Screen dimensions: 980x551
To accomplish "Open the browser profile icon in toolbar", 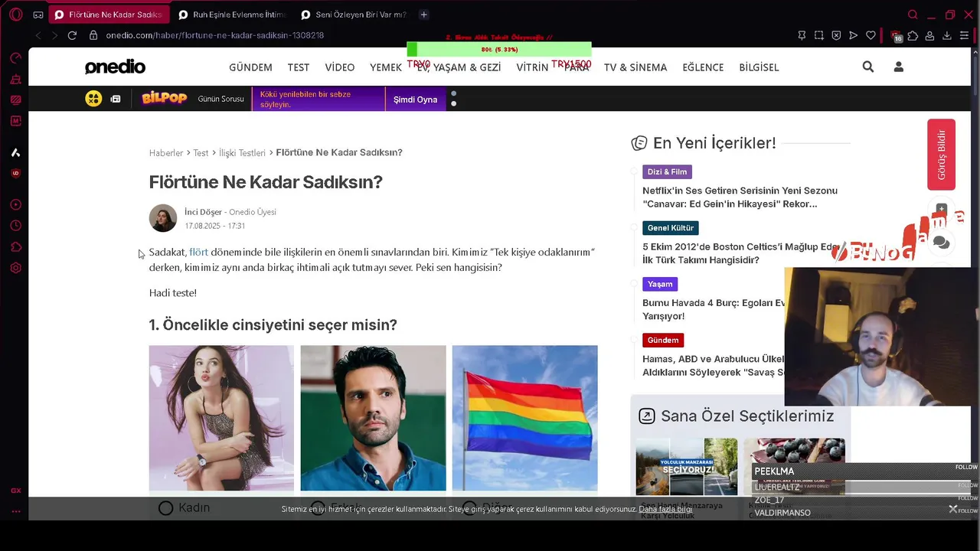I will [929, 35].
